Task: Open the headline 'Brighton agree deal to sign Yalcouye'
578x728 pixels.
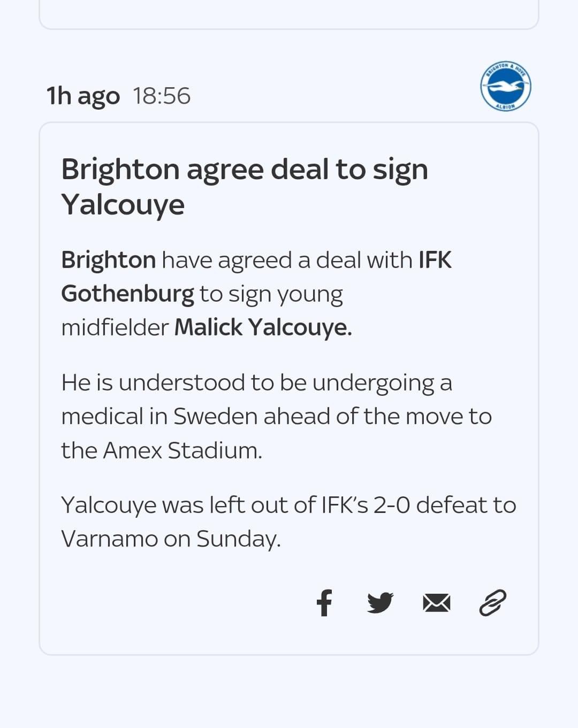Action: (245, 187)
